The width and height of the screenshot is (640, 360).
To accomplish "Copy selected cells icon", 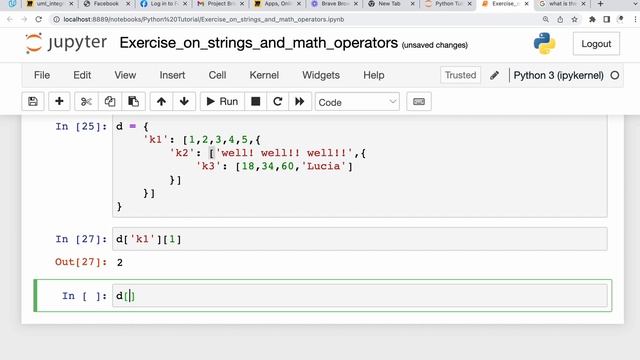I will pyautogui.click(x=110, y=102).
